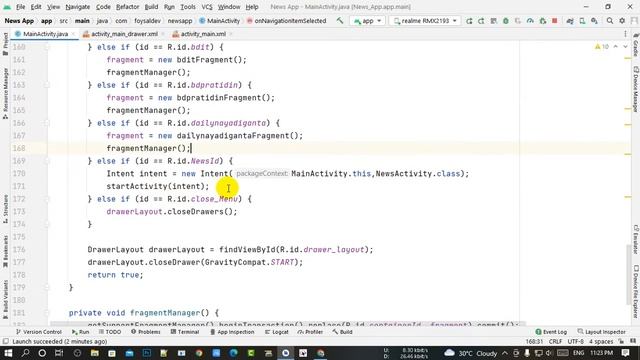Image resolution: width=640 pixels, height=360 pixels.
Task: Click the Debug app bug icon
Action: point(506,20)
